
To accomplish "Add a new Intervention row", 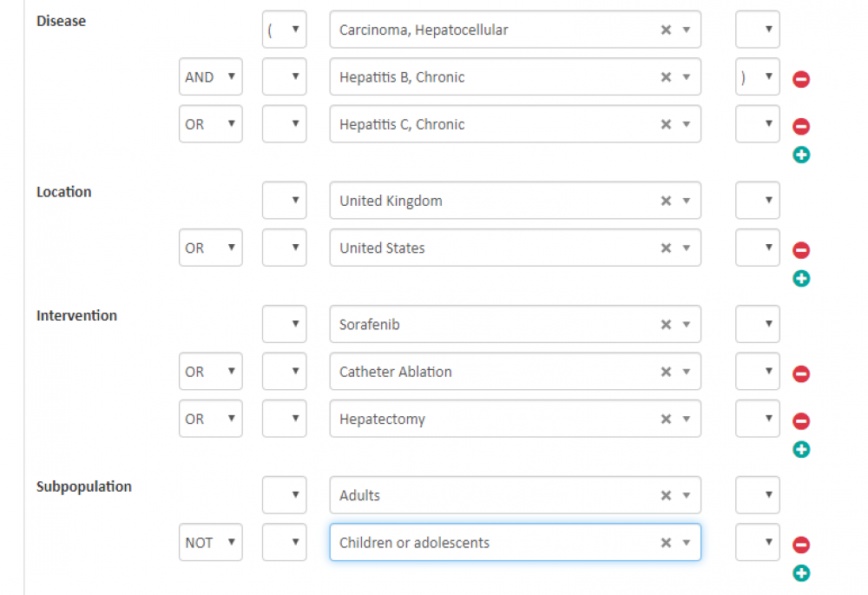I will point(801,450).
